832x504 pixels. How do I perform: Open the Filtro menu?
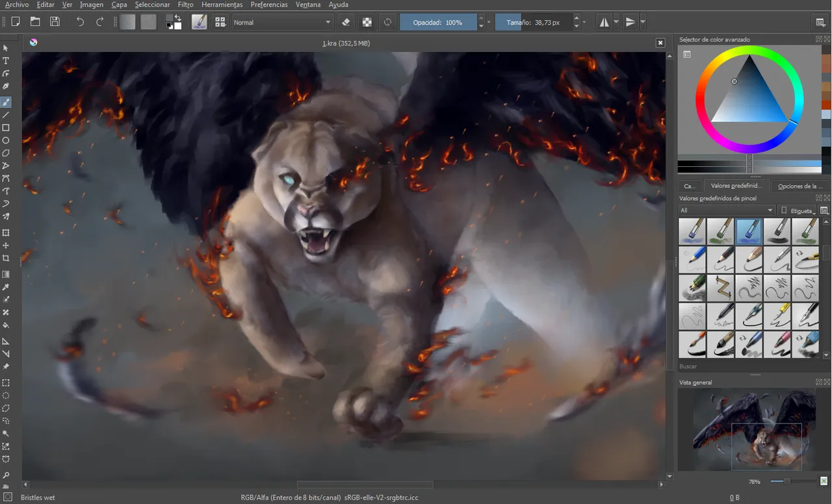185,5
